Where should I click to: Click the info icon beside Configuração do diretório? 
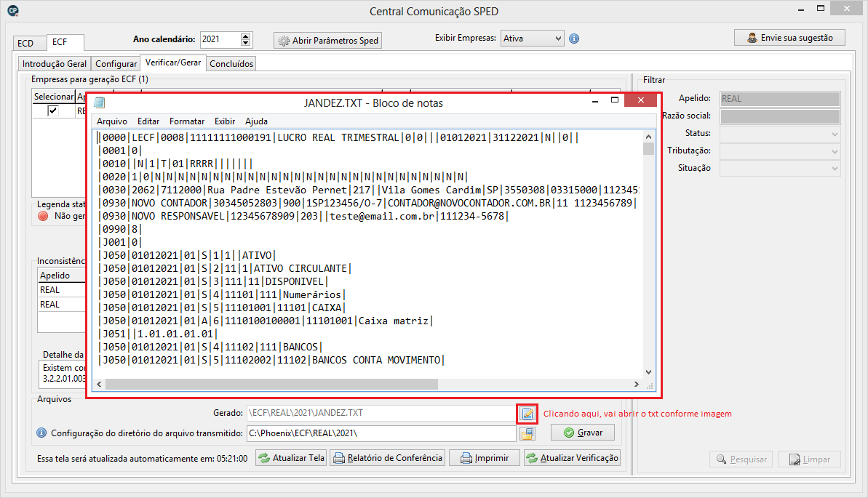point(42,433)
